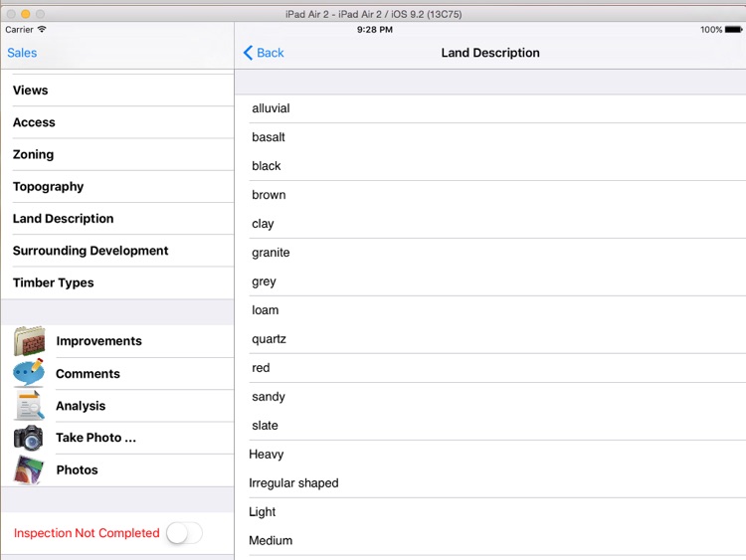Screen dimensions: 746x560
Task: Tap the Sales navigation link
Action: coord(22,53)
